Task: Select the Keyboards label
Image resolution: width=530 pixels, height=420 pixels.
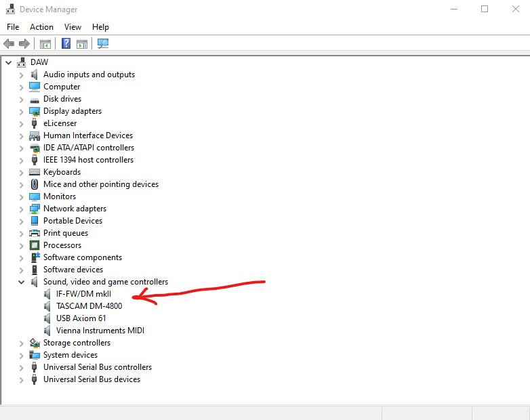Action: tap(62, 172)
